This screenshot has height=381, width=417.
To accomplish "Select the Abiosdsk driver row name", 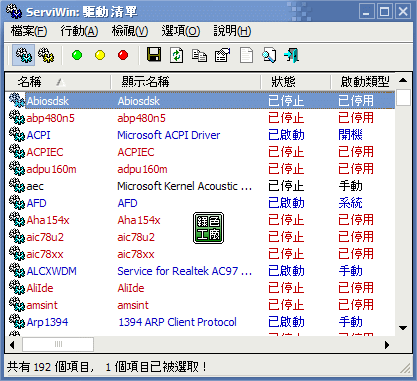I will tap(48, 101).
